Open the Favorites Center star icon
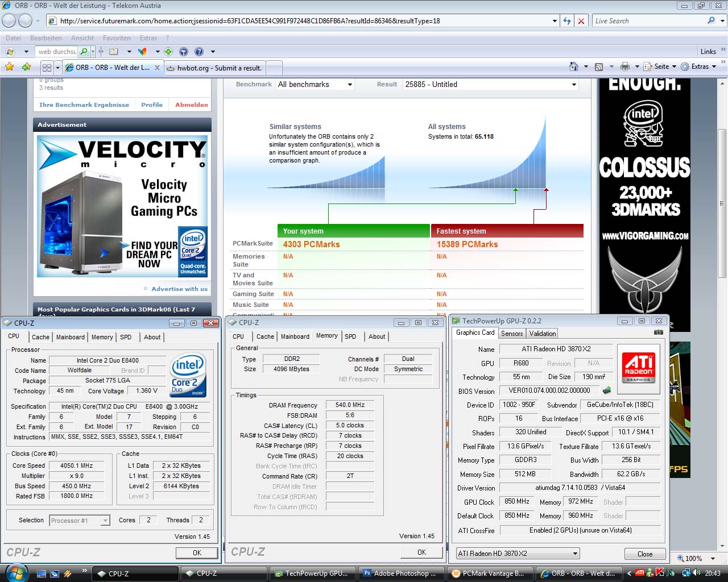Viewport: 728px width, 582px height. coord(10,67)
